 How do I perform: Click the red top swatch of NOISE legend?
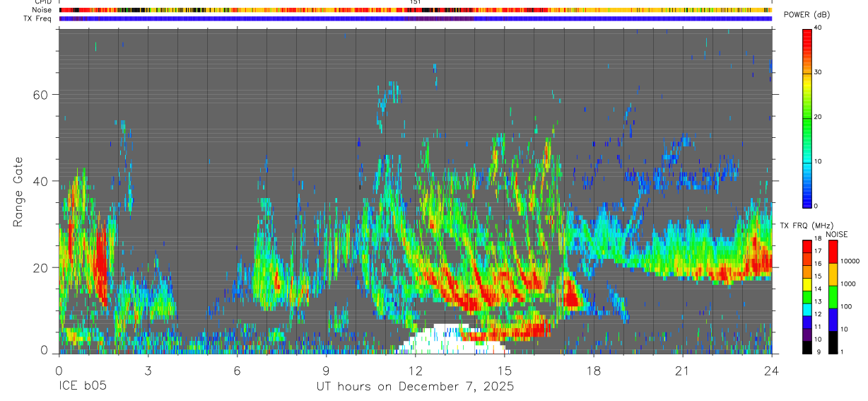(834, 251)
